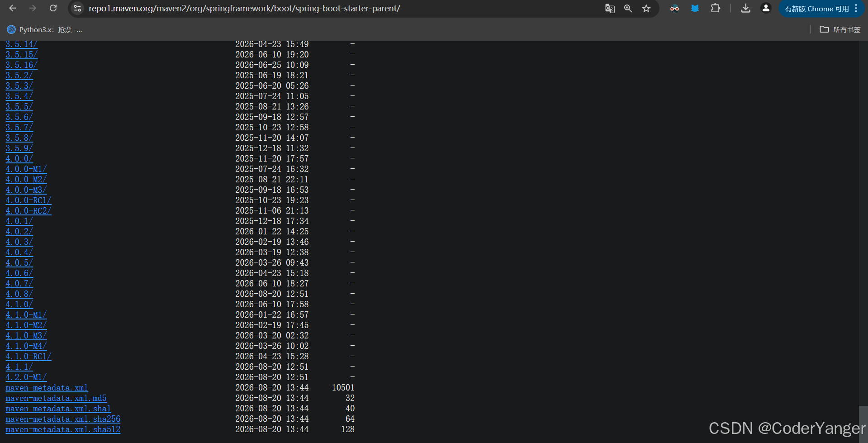
Task: Open the maven-metadata.xml file
Action: coord(47,388)
